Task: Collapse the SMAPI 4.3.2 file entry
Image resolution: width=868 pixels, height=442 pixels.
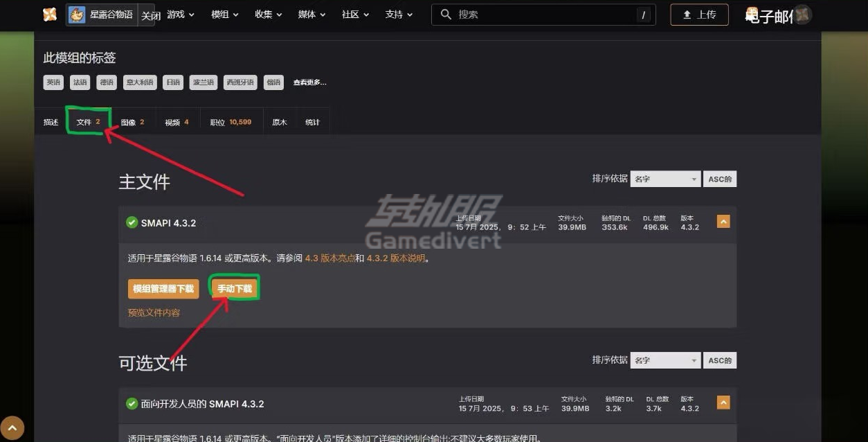Action: pyautogui.click(x=723, y=221)
